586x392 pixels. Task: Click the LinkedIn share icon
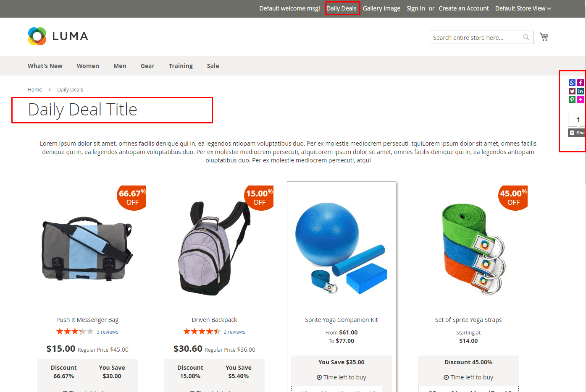pyautogui.click(x=581, y=91)
